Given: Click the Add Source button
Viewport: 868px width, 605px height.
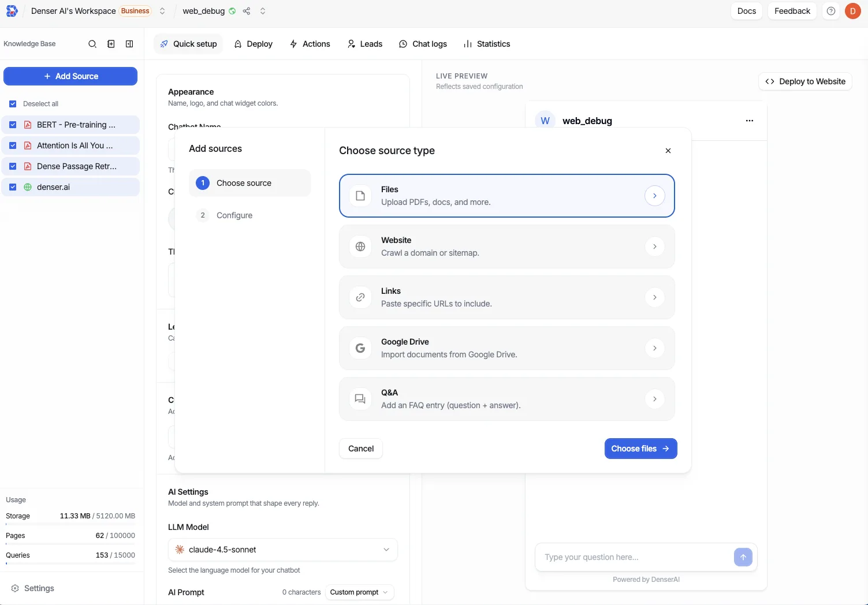Looking at the screenshot, I should [x=70, y=76].
